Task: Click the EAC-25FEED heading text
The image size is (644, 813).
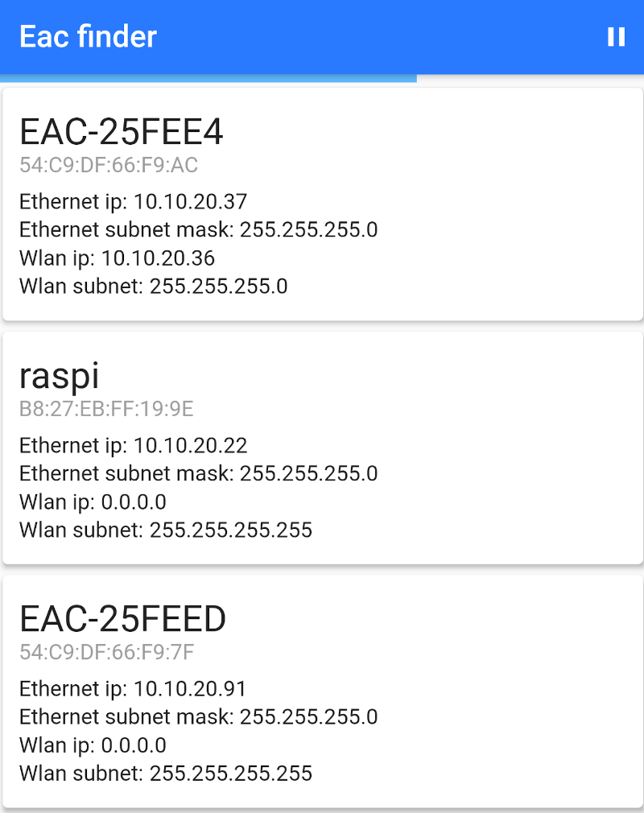Action: pyautogui.click(x=123, y=618)
